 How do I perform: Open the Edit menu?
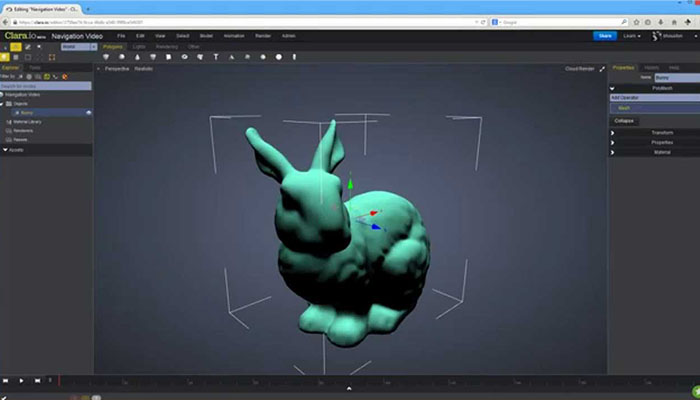click(x=140, y=36)
